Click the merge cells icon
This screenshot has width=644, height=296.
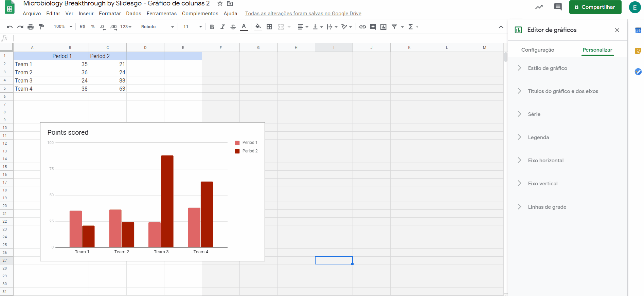point(281,27)
